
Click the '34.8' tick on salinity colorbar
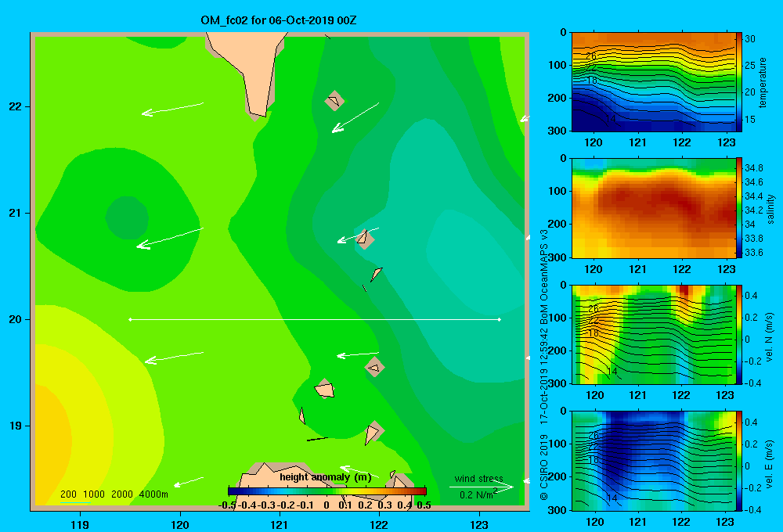pos(754,167)
